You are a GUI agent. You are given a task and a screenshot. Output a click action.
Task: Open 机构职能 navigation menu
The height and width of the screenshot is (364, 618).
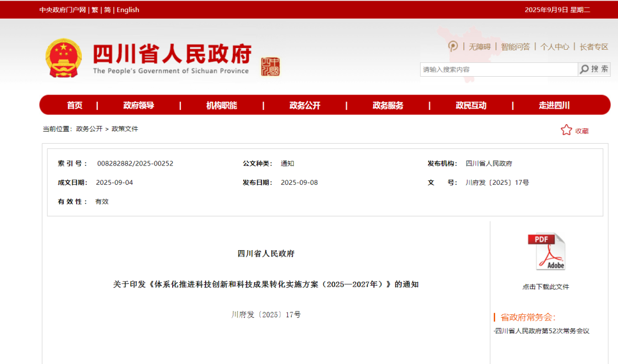(x=222, y=105)
